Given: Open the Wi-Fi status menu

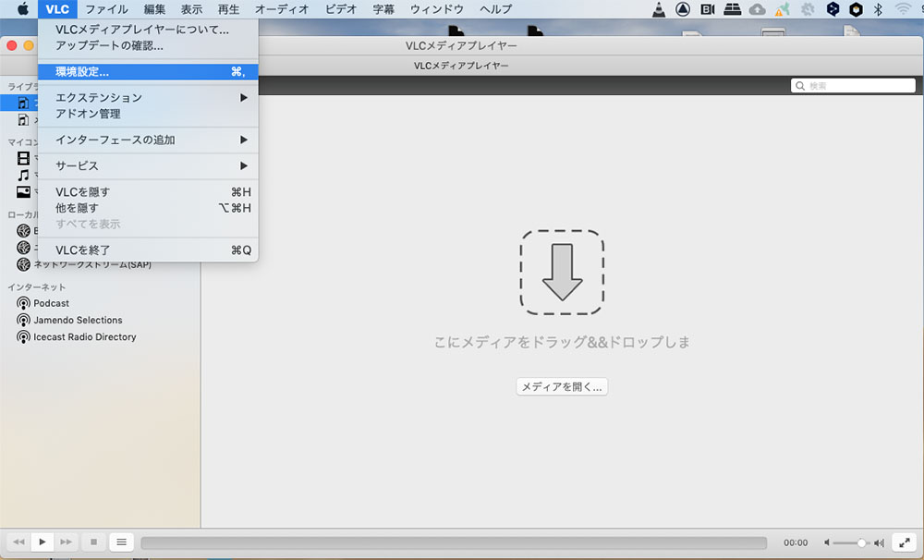Looking at the screenshot, I should (903, 9).
